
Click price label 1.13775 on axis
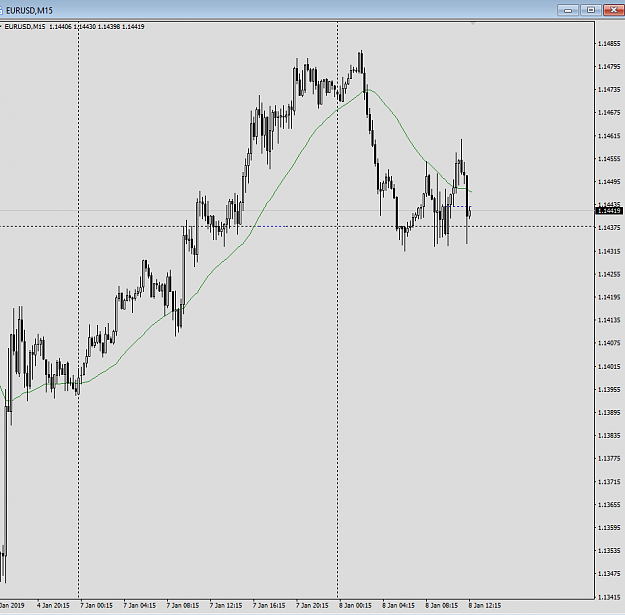point(609,459)
